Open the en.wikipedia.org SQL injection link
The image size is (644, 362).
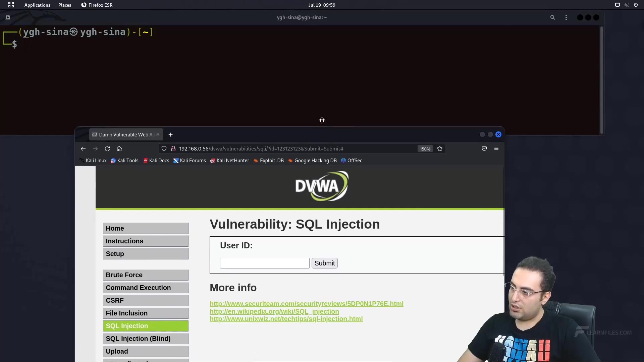[274, 311]
